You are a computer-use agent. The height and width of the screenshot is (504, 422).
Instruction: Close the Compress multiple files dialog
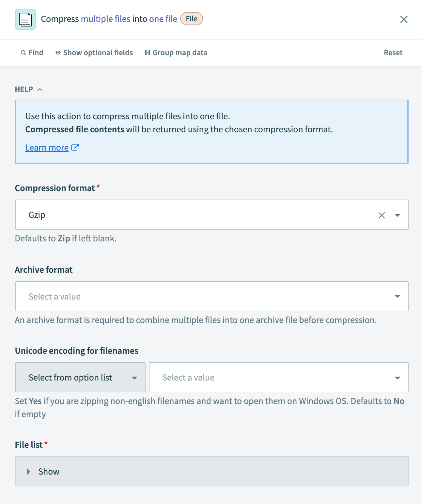404,19
